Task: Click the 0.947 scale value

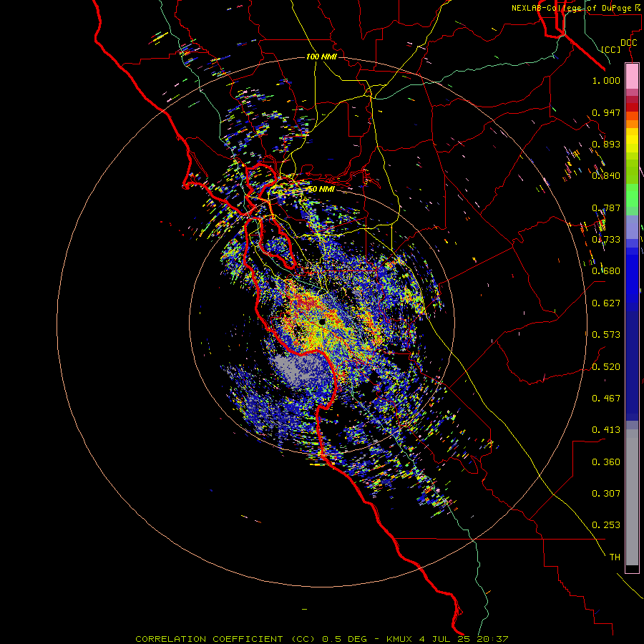Action: [606, 112]
